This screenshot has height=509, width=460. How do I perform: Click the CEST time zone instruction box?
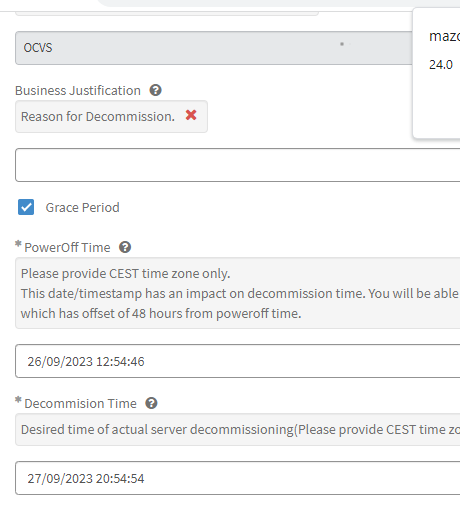[238, 293]
